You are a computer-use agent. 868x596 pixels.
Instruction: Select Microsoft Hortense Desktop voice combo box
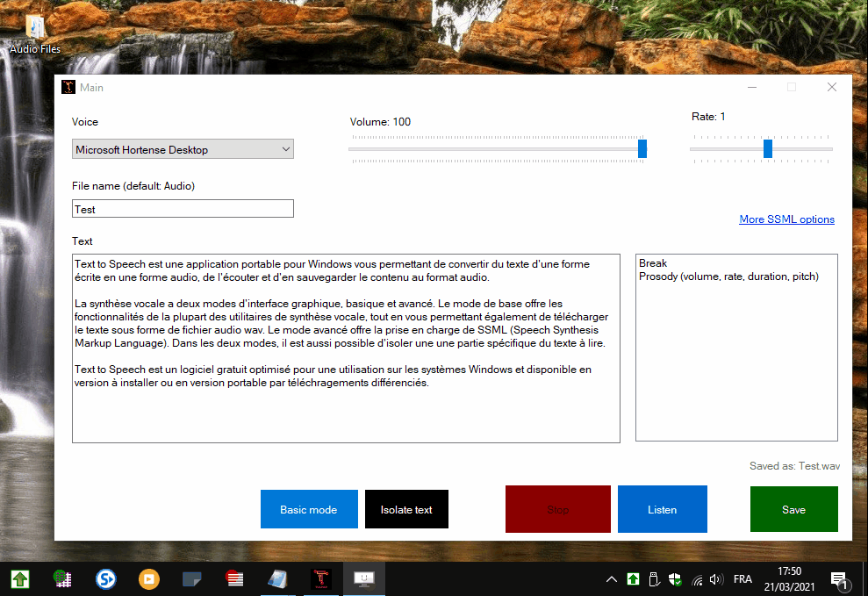coord(183,149)
